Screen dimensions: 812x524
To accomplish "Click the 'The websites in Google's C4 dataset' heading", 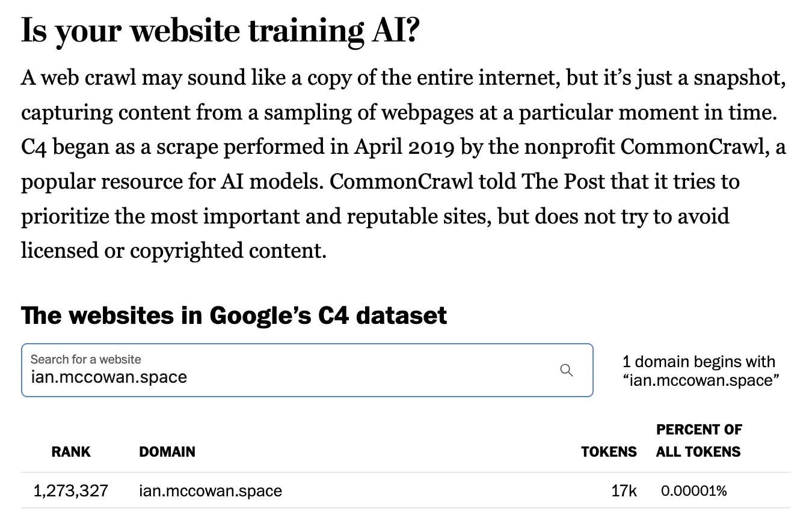I will [234, 315].
